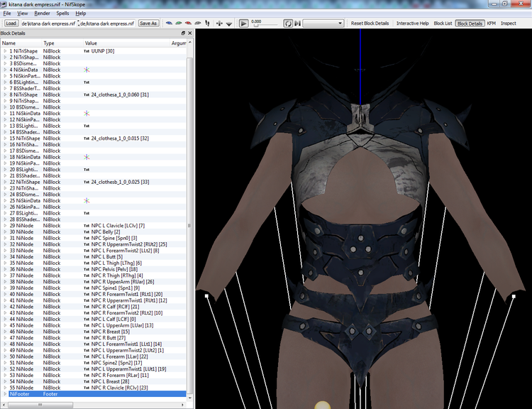Image resolution: width=532 pixels, height=409 pixels.
Task: Toggle the Inspect panel
Action: 509,23
